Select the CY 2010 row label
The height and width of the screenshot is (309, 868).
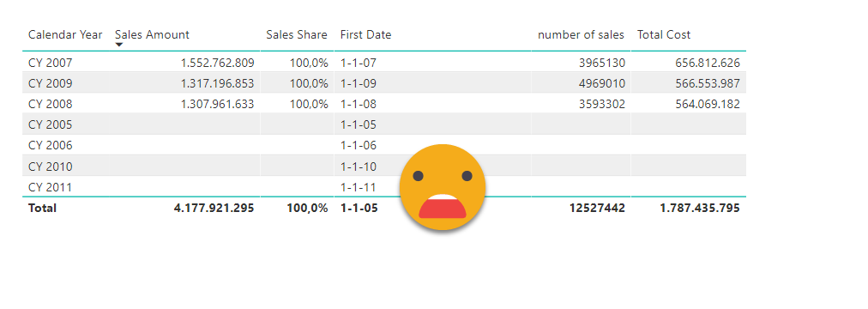(51, 167)
